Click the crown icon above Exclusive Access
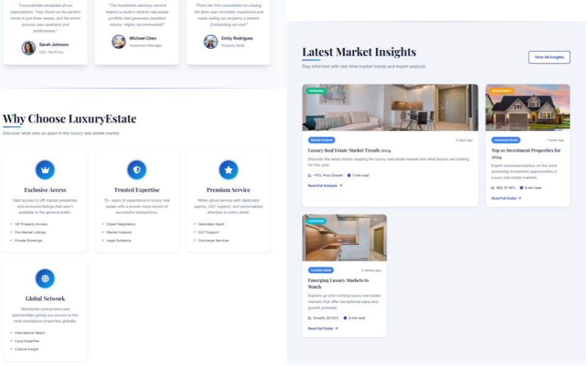This screenshot has height=366, width=588. point(45,170)
